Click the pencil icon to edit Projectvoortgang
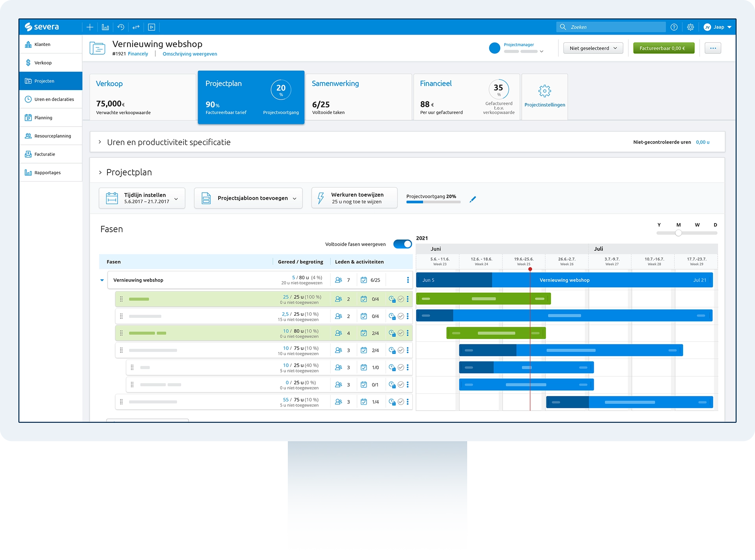Screen dimensions: 755x560 point(473,199)
